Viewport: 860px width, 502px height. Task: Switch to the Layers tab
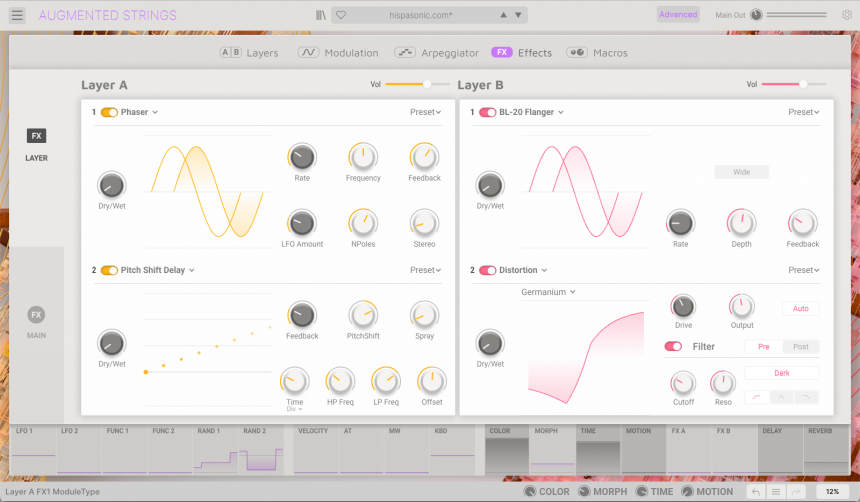click(x=249, y=53)
